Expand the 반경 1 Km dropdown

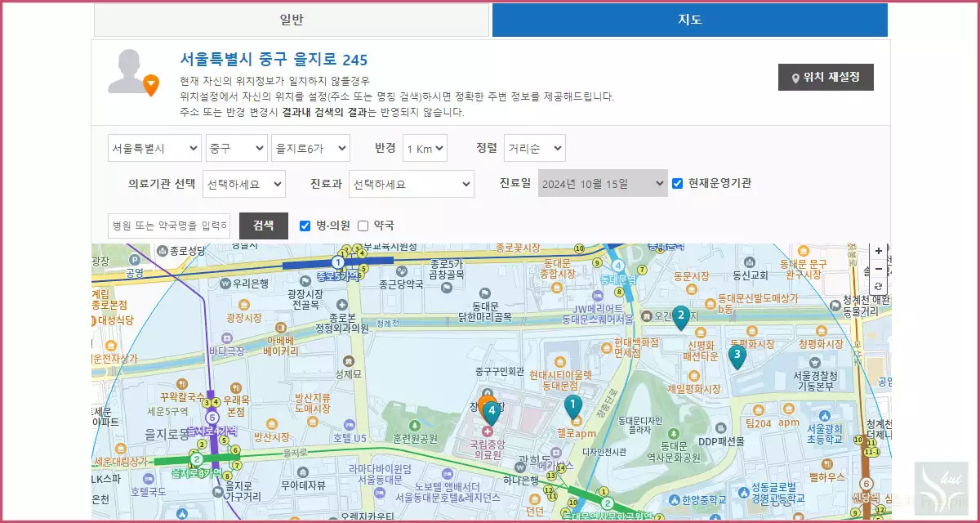pyautogui.click(x=425, y=148)
